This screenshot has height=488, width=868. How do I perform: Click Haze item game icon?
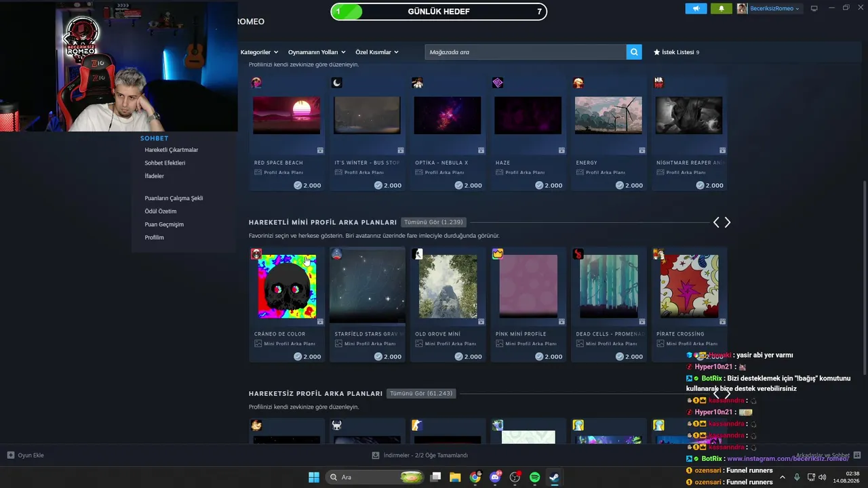click(x=498, y=83)
